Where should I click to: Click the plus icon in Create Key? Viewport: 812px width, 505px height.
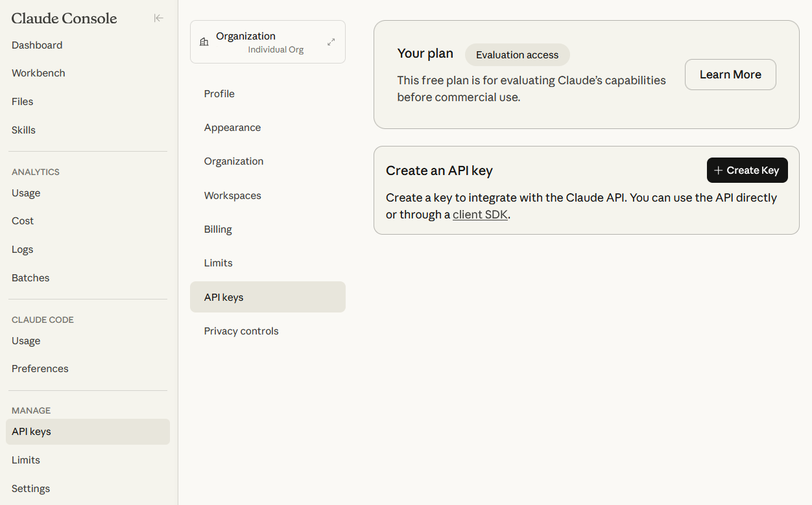(718, 170)
